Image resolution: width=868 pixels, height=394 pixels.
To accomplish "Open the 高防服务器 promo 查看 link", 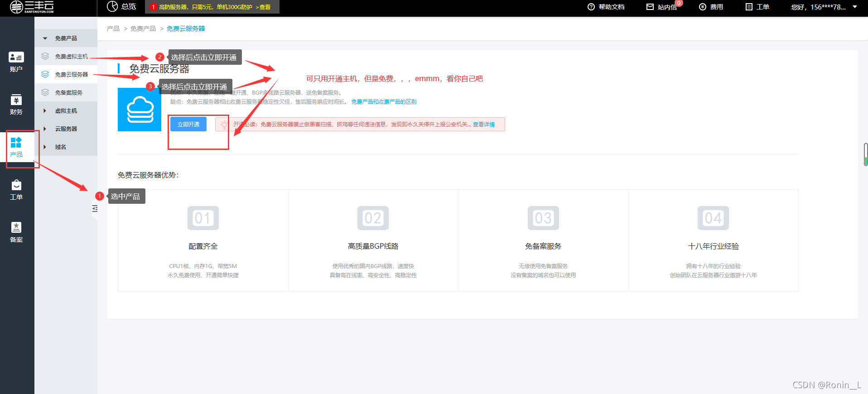I will click(263, 7).
